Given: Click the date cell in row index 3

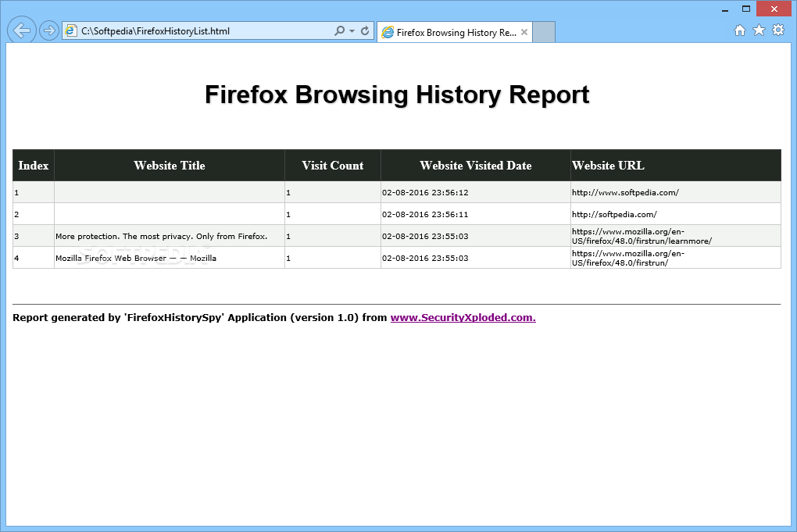Looking at the screenshot, I should (475, 236).
